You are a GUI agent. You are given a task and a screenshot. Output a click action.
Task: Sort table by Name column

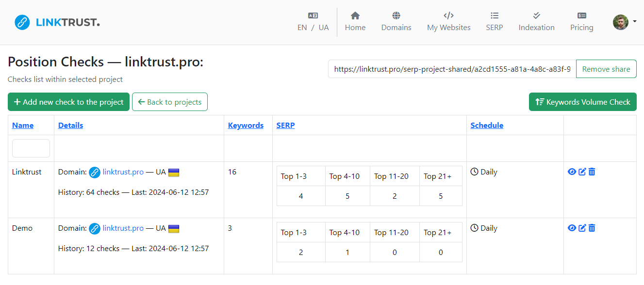[x=23, y=125]
